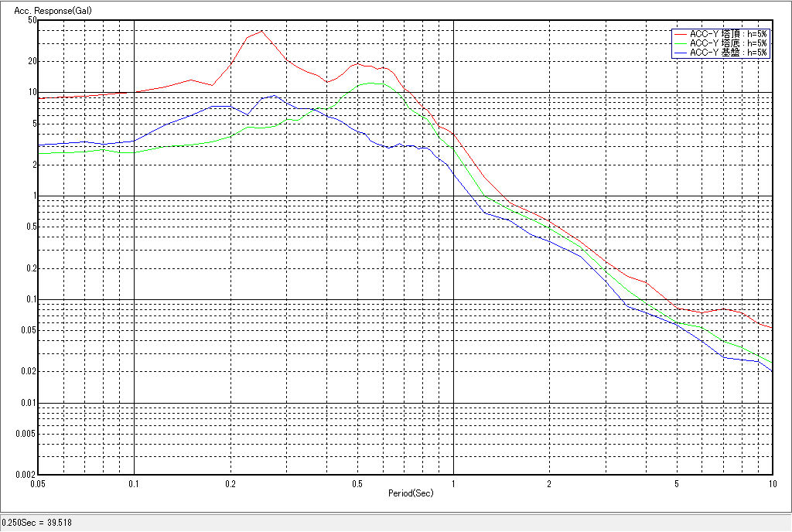792x532 pixels.
Task: Click the highest peak of the red curve
Action: tap(261, 31)
